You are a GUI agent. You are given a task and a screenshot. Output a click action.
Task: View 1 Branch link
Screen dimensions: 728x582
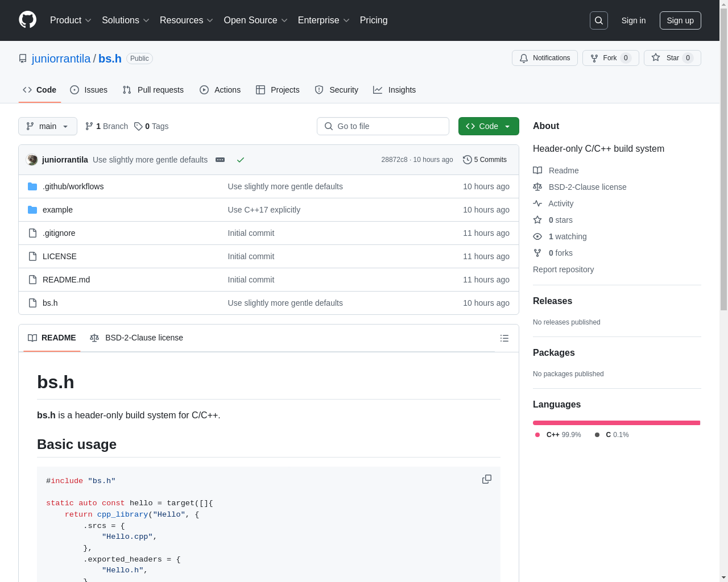(106, 126)
